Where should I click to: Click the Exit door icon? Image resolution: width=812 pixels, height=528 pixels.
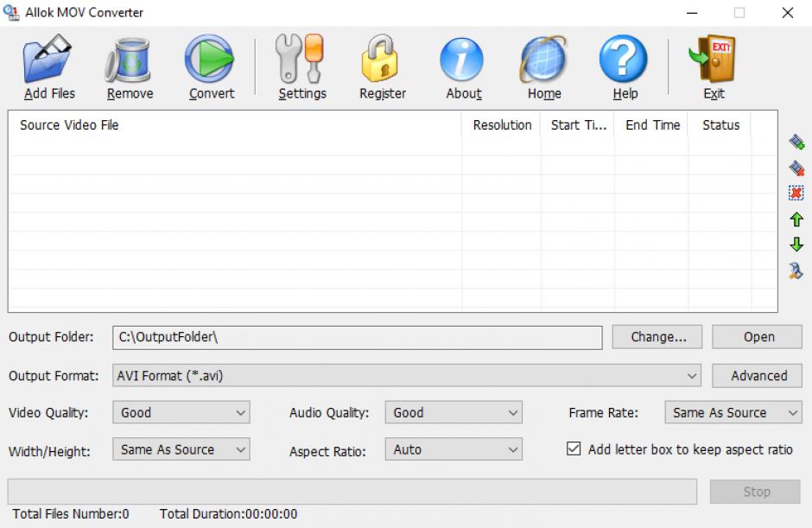(713, 60)
